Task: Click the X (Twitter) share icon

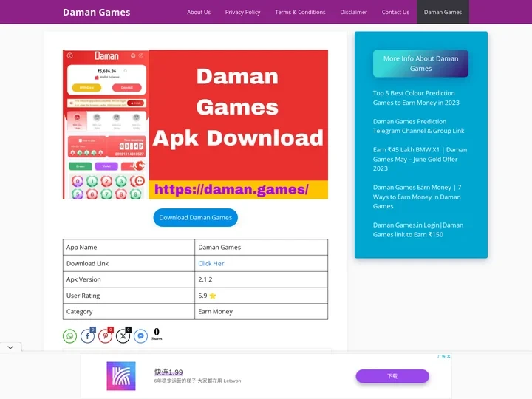Action: 123,336
